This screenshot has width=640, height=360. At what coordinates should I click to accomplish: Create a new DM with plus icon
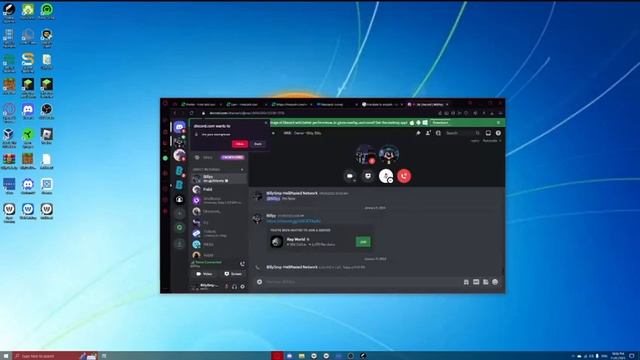click(x=242, y=169)
